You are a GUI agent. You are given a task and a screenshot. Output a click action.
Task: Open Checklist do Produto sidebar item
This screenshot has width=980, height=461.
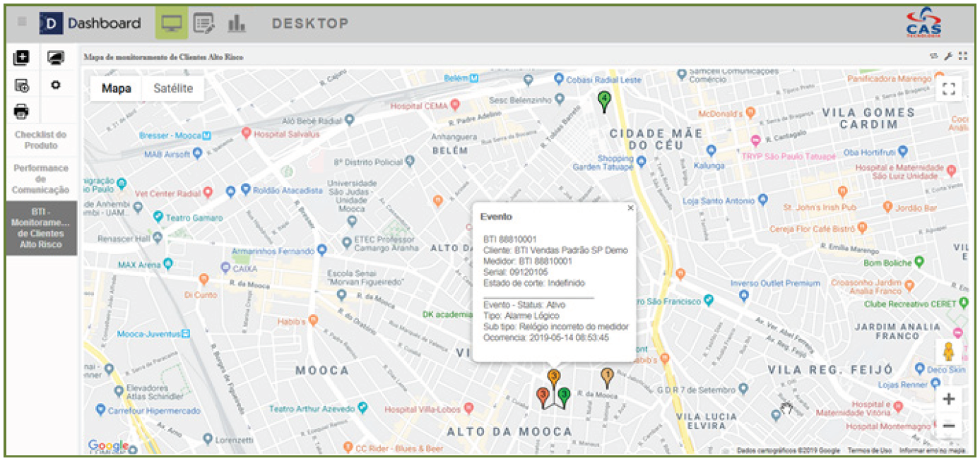pyautogui.click(x=41, y=140)
